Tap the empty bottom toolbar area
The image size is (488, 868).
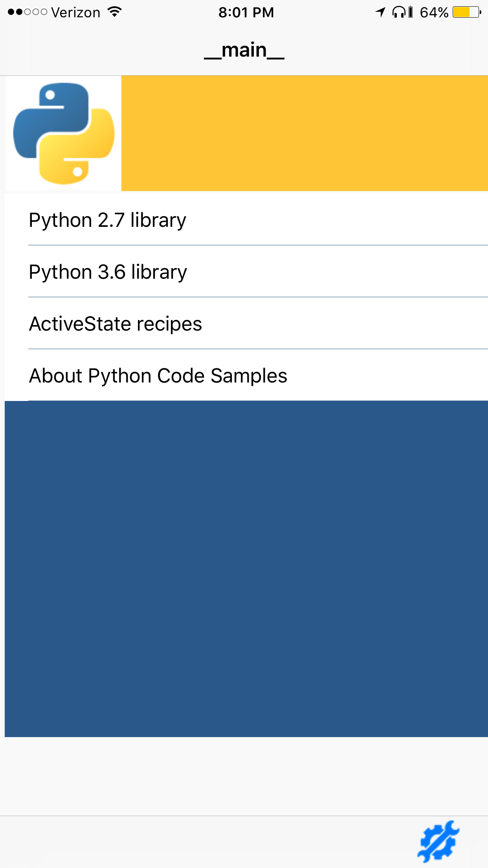coord(196,842)
